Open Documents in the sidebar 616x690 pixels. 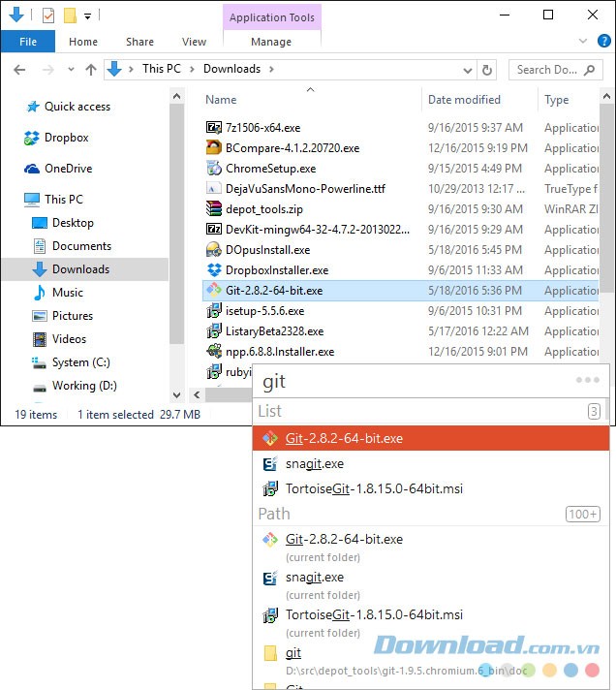72,246
